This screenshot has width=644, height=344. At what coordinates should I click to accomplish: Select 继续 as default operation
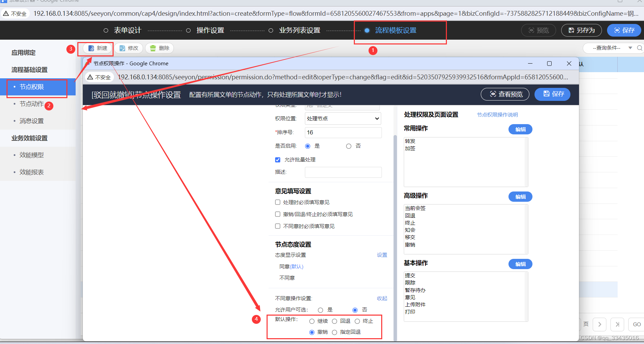coord(312,321)
